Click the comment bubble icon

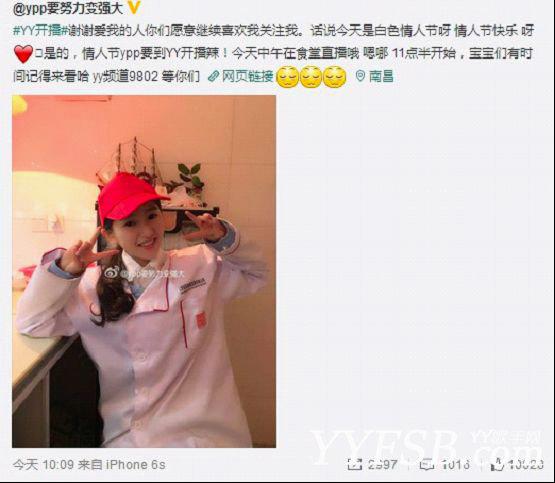(x=427, y=464)
